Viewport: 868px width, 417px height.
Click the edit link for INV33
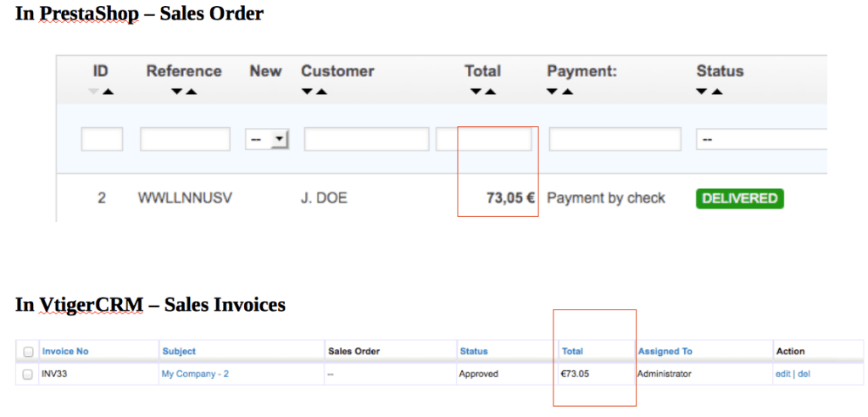click(782, 374)
